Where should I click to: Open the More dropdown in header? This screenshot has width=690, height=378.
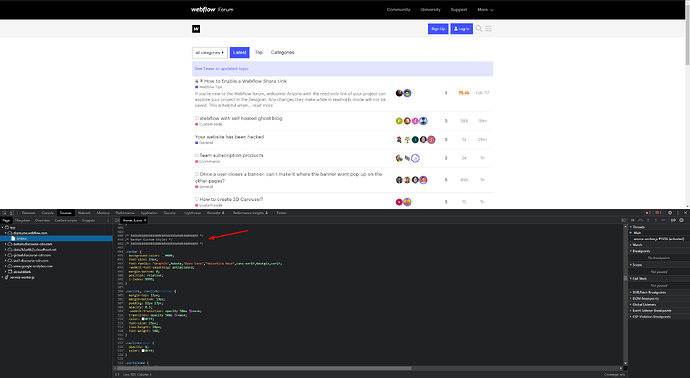coord(485,9)
